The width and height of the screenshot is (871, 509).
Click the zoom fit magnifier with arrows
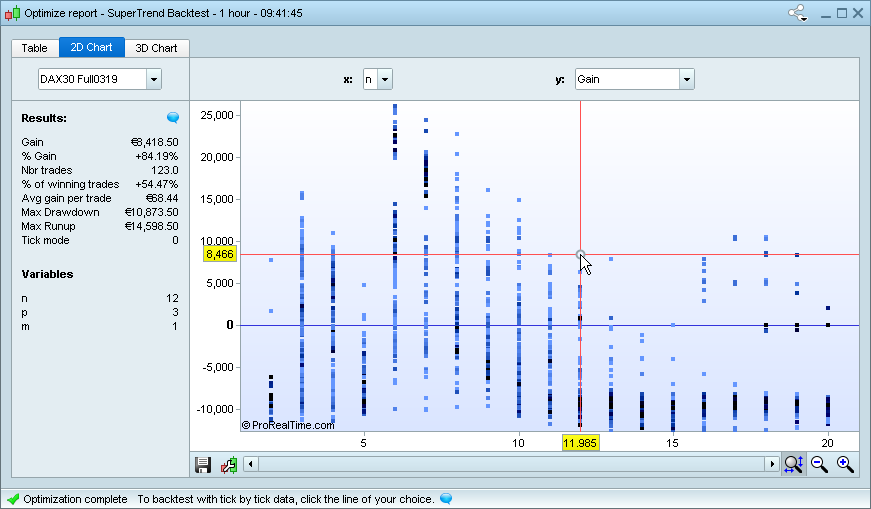pyautogui.click(x=794, y=464)
